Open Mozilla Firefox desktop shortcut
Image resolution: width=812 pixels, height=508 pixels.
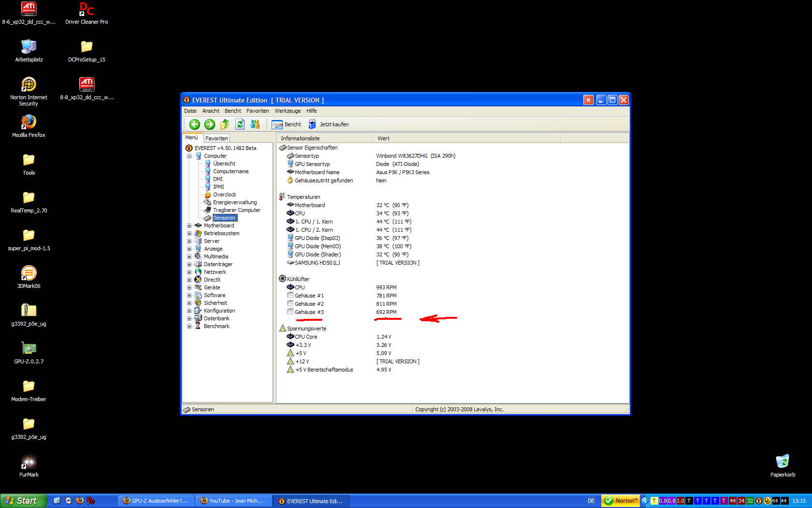tap(29, 126)
